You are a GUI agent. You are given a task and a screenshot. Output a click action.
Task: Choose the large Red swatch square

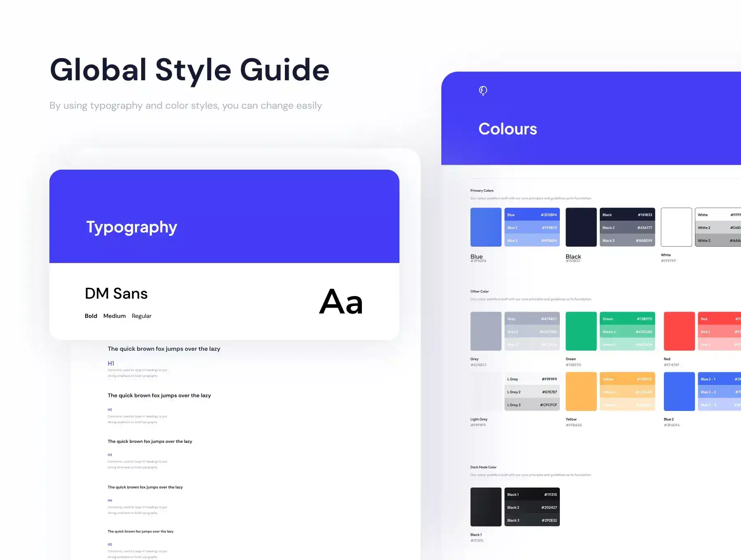(679, 331)
